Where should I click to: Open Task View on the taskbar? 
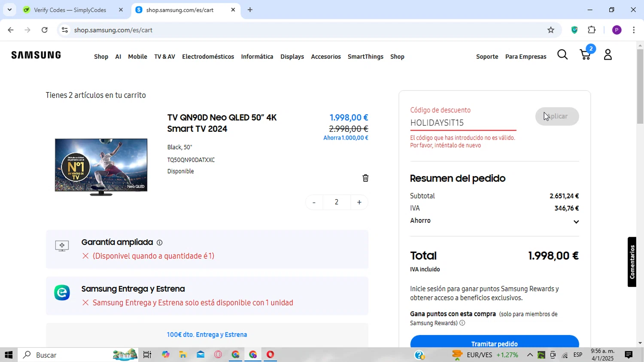147,355
